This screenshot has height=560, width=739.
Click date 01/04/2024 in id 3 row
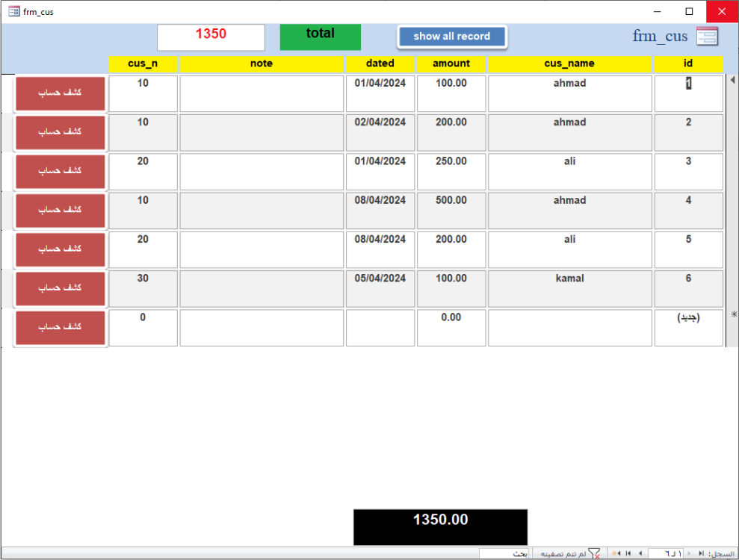[x=380, y=172]
